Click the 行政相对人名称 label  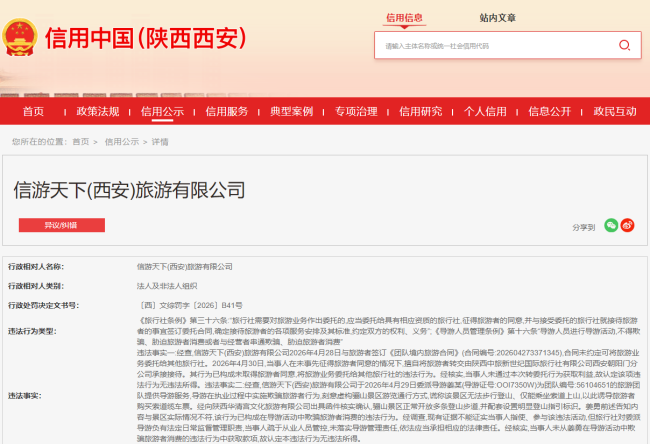(36, 267)
